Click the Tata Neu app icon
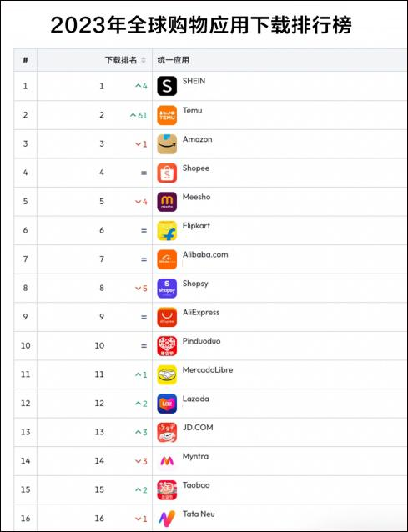Viewport: 408px width, 532px height. 167,519
